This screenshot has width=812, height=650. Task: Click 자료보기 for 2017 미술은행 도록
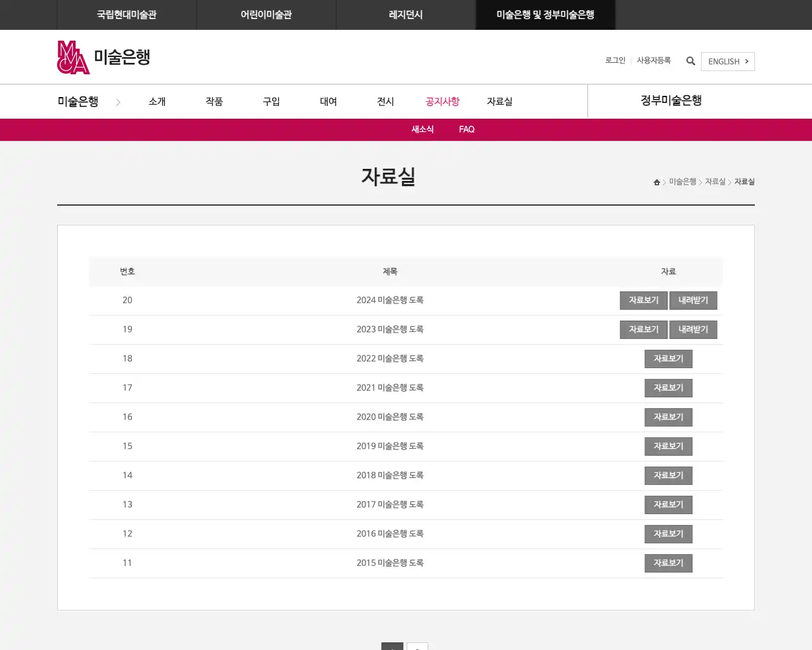click(x=669, y=505)
